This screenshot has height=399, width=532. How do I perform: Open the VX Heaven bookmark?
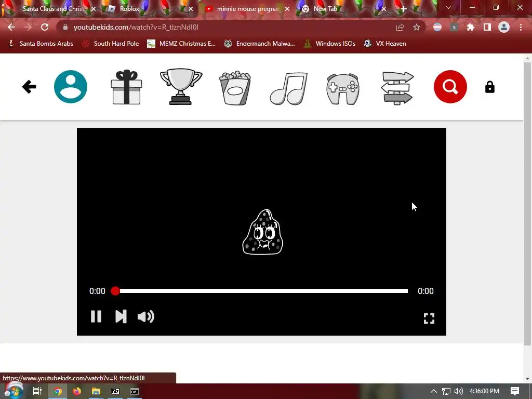(x=385, y=44)
